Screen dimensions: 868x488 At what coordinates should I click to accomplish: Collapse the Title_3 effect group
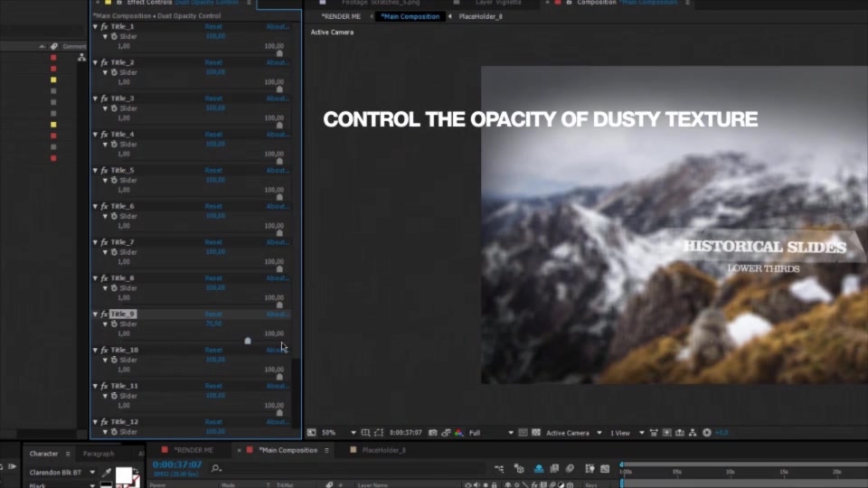pos(95,99)
